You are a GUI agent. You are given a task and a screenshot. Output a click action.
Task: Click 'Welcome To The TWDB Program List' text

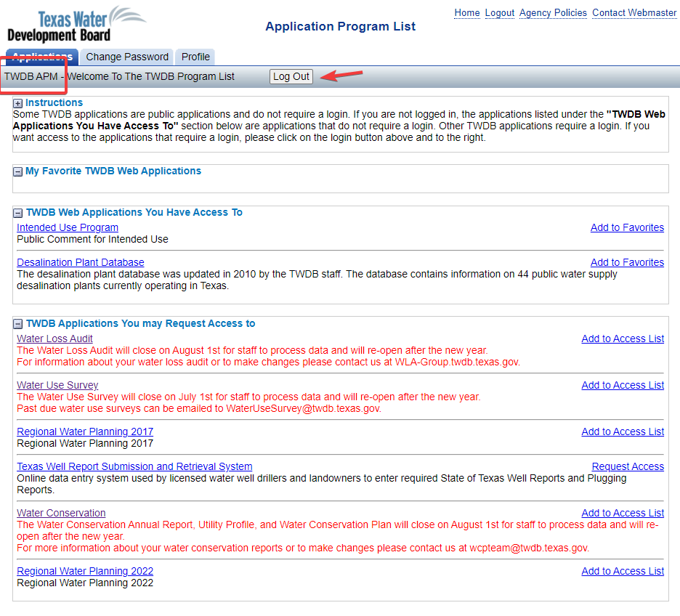pyautogui.click(x=151, y=77)
